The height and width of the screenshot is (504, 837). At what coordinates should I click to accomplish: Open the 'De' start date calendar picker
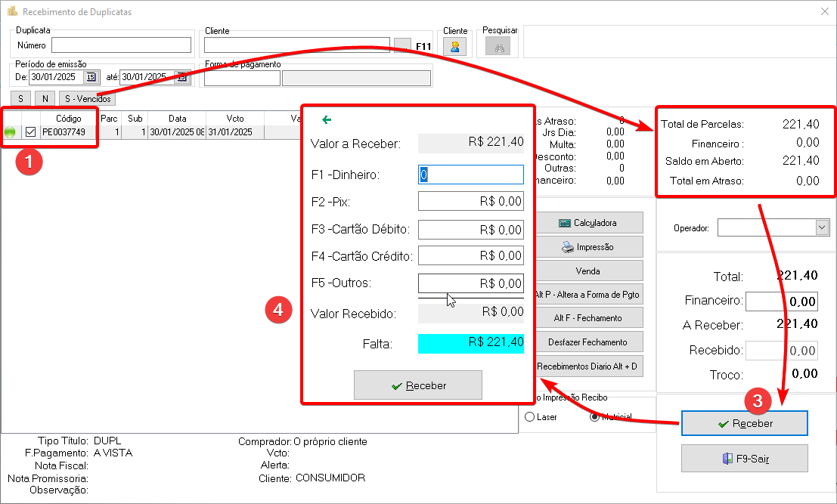pyautogui.click(x=91, y=77)
